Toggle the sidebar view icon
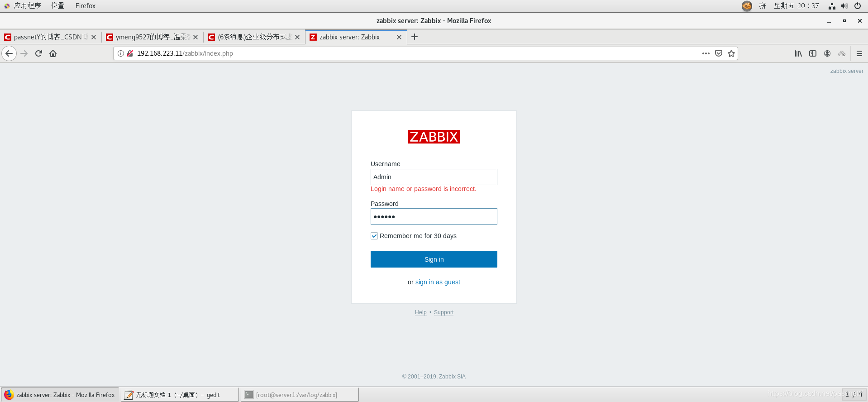This screenshot has width=868, height=402. [x=813, y=53]
